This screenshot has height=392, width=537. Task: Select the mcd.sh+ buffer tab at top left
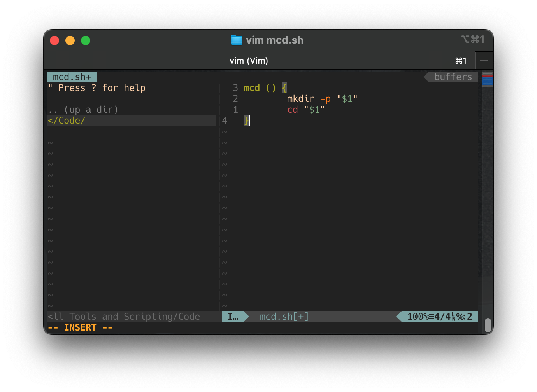coord(72,77)
